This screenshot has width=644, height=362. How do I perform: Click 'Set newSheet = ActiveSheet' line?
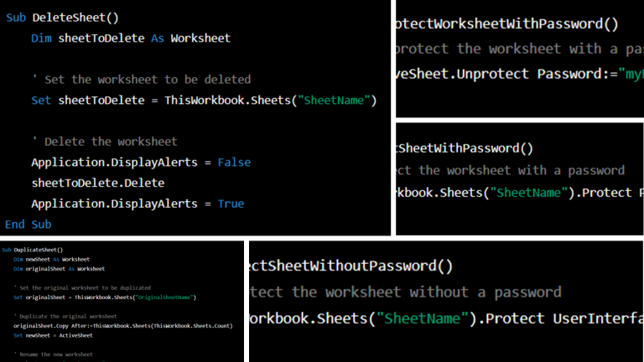tap(53, 335)
